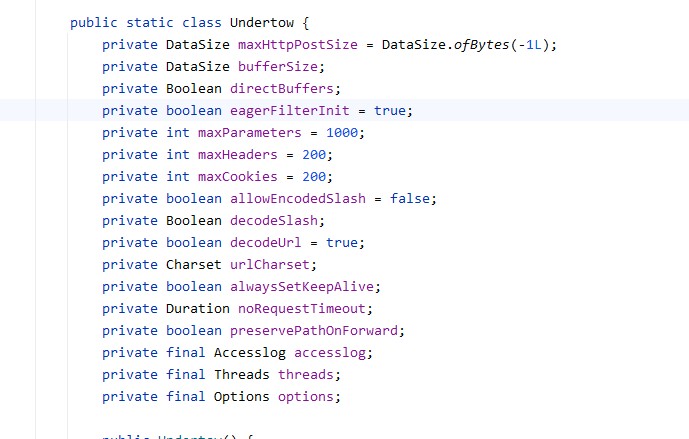Click the allowEncodedSlash field
The image size is (689, 439).
301,198
